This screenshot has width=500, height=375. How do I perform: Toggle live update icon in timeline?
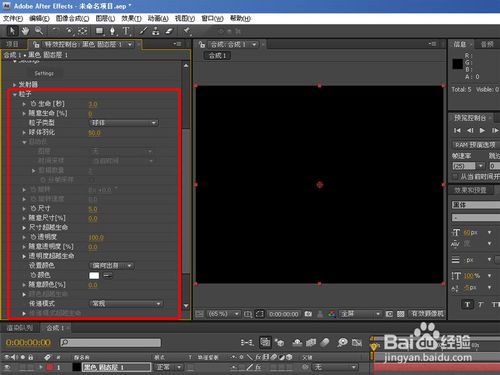(265, 342)
